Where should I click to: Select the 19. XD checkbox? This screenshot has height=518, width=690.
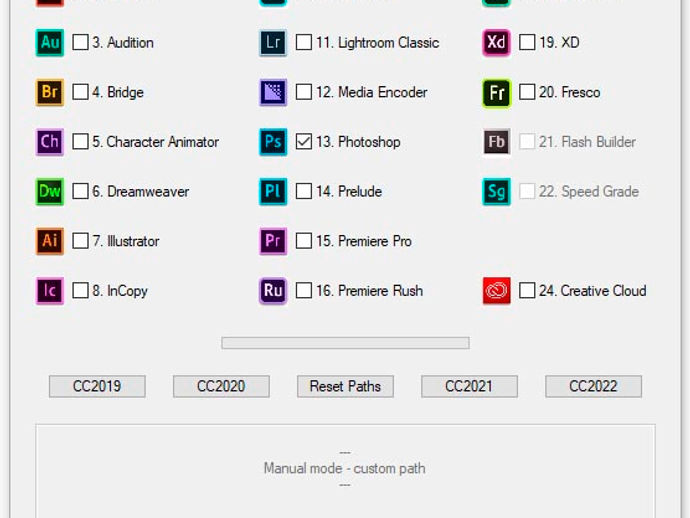coord(527,43)
